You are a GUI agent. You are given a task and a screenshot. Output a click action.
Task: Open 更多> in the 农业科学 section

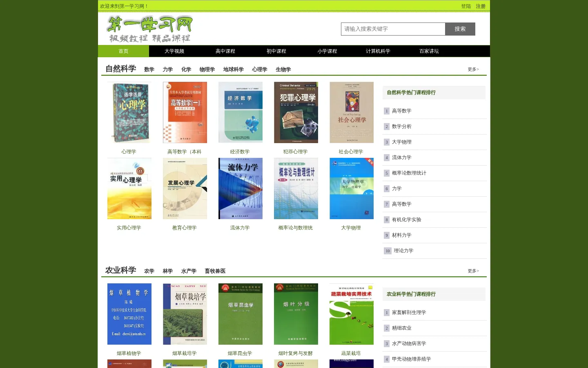(473, 271)
